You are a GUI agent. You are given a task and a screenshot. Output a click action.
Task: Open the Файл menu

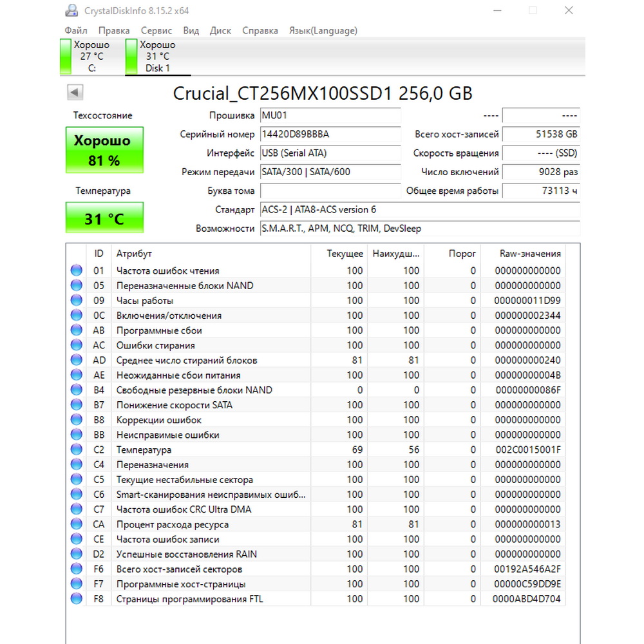point(76,30)
